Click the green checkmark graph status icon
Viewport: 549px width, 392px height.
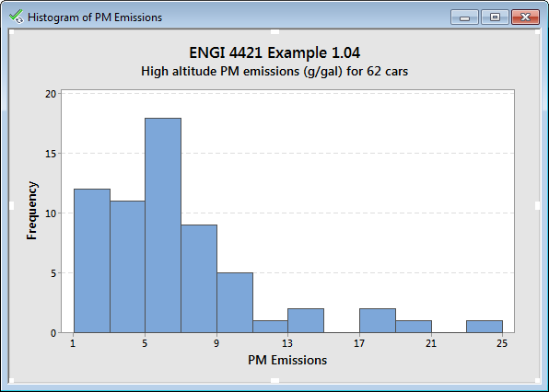pos(16,17)
